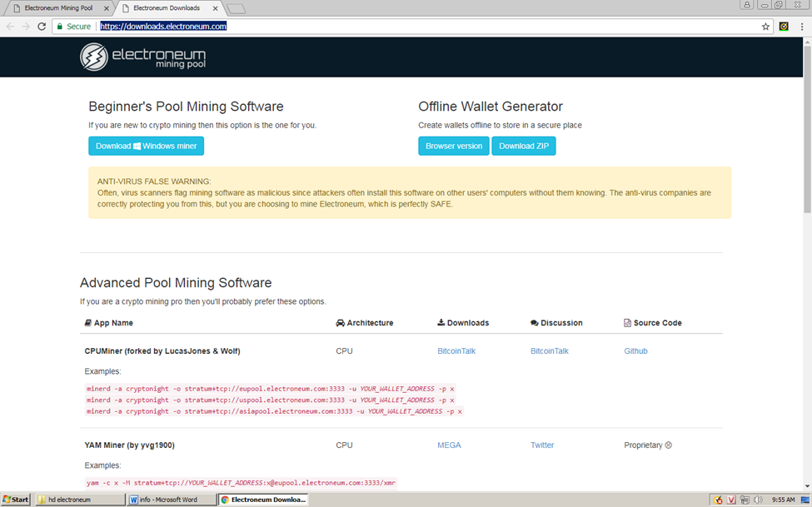Click the Discussion chat bubbles icon
Image resolution: width=812 pixels, height=507 pixels.
point(535,323)
